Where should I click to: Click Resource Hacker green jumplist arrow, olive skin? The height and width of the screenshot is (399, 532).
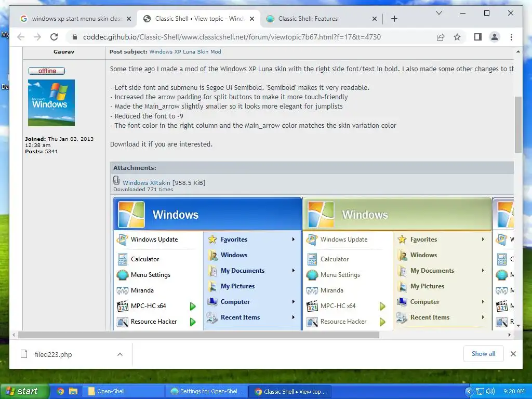click(382, 322)
